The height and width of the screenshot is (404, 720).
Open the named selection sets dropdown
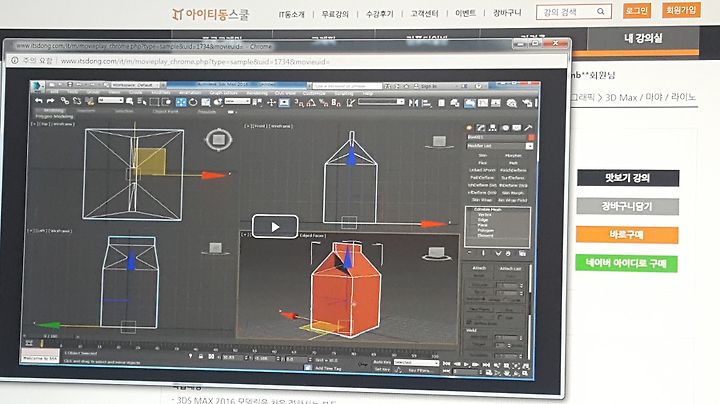coord(381,102)
